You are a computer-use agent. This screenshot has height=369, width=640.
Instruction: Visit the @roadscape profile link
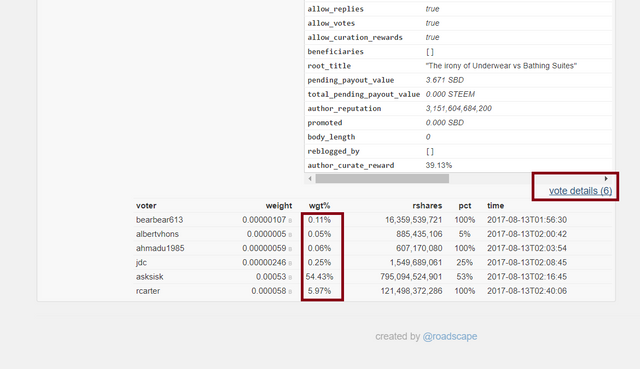[450, 336]
